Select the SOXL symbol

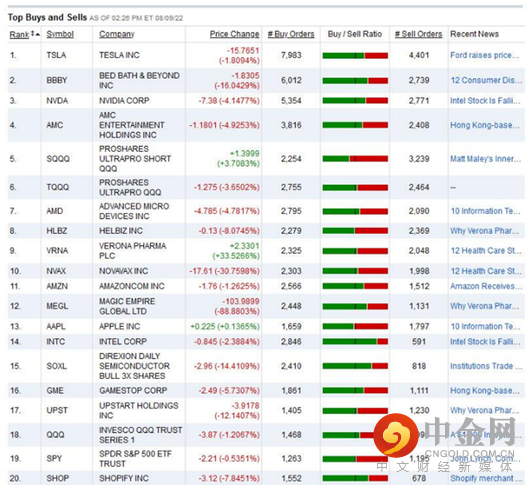click(56, 366)
